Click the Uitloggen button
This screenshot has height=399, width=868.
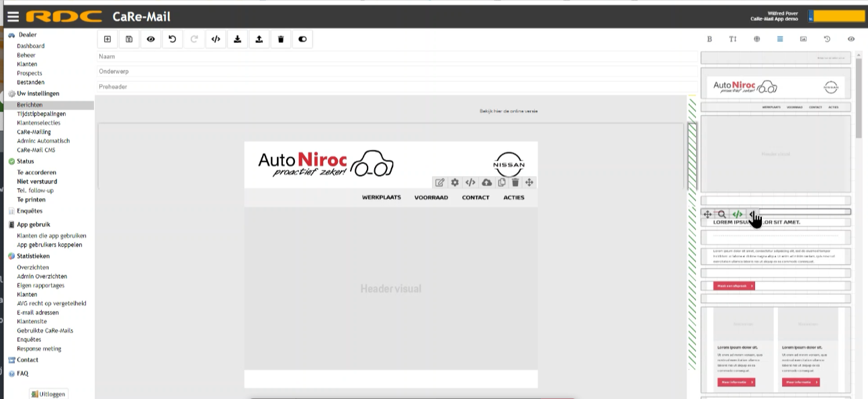[x=48, y=394]
